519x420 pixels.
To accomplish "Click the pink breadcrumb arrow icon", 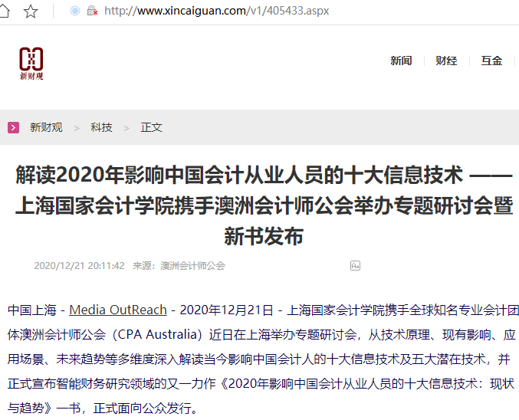I will [x=14, y=128].
